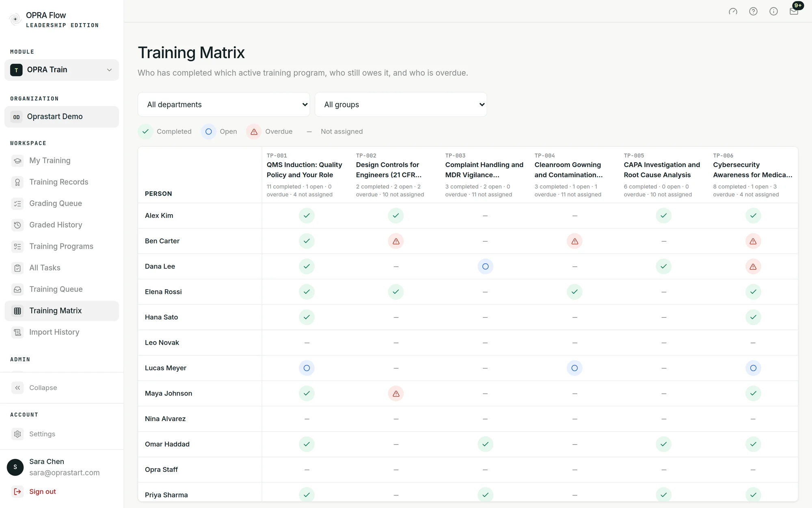Open Graded History
Image resolution: width=812 pixels, height=508 pixels.
pos(62,225)
